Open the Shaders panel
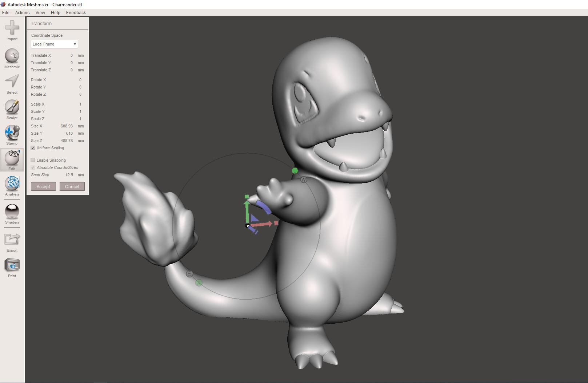Screen dimensions: 588x383 12,210
